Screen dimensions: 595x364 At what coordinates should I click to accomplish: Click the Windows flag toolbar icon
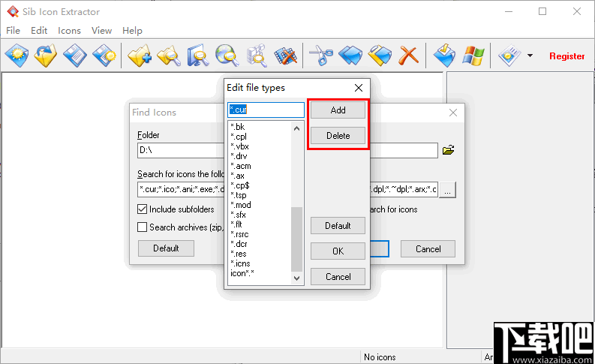point(473,56)
